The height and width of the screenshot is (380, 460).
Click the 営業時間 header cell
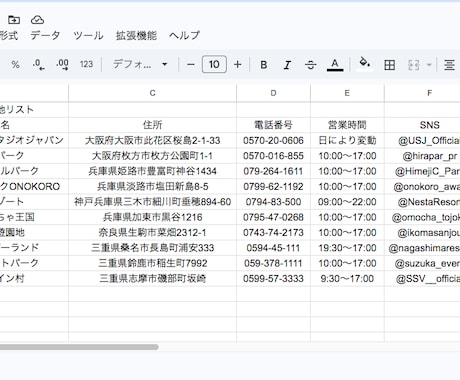pos(347,125)
